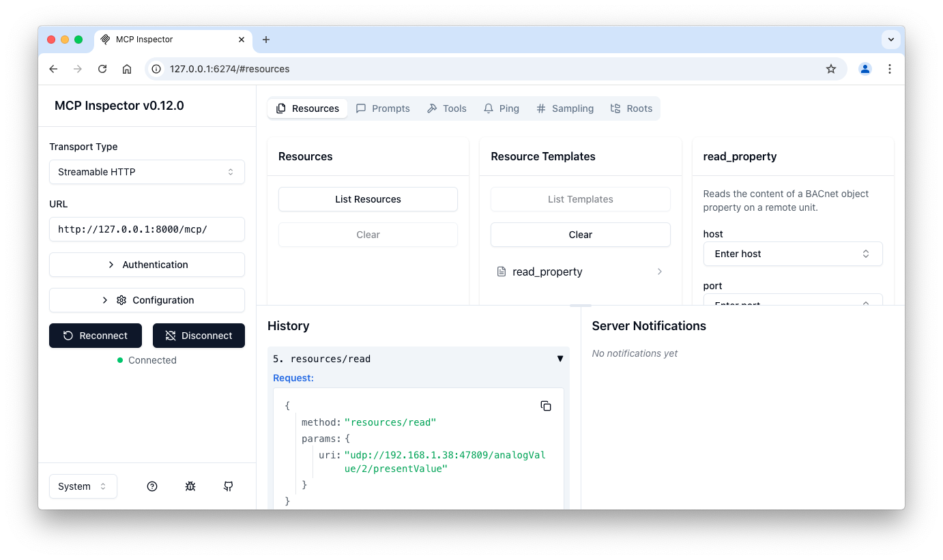Viewport: 943px width, 560px height.
Task: Click the Transport Type label
Action: [x=83, y=147]
